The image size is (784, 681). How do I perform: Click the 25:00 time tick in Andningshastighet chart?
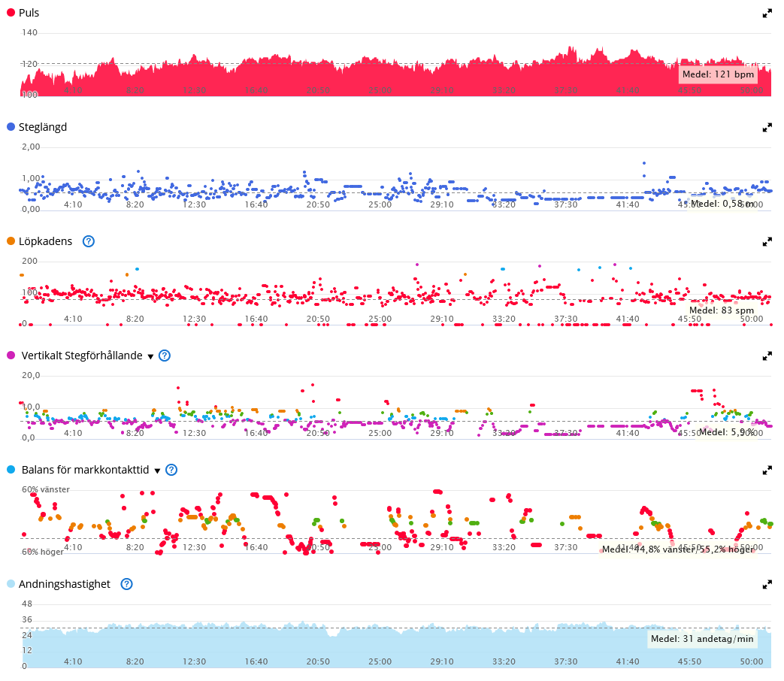point(380,661)
